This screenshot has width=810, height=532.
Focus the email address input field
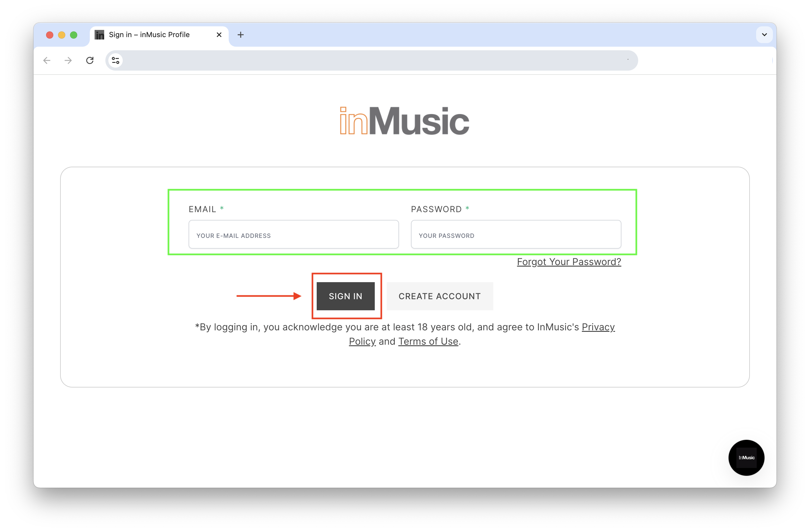tap(293, 235)
